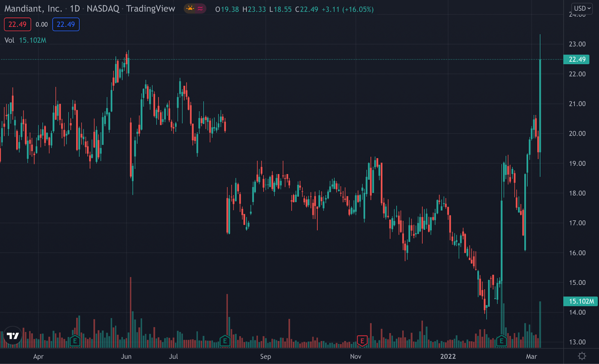Open the earnings marker between Apr and Jun
The height and width of the screenshot is (364, 599).
(x=75, y=341)
